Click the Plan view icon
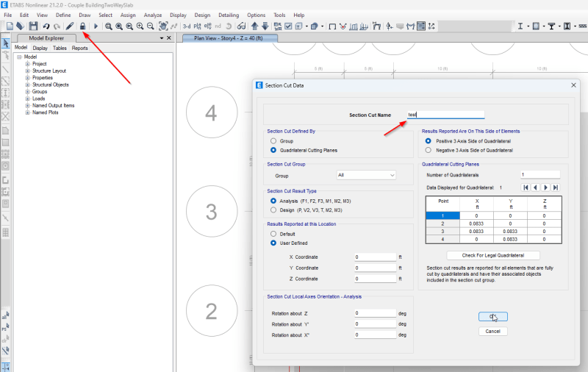The height and width of the screenshot is (372, 588). [x=197, y=26]
